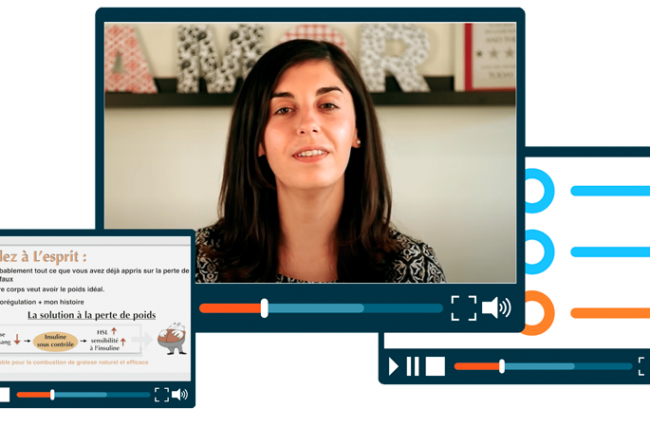Viewport: 650px width, 427px height.
Task: Click the cartoon character on slide
Action: click(x=172, y=338)
